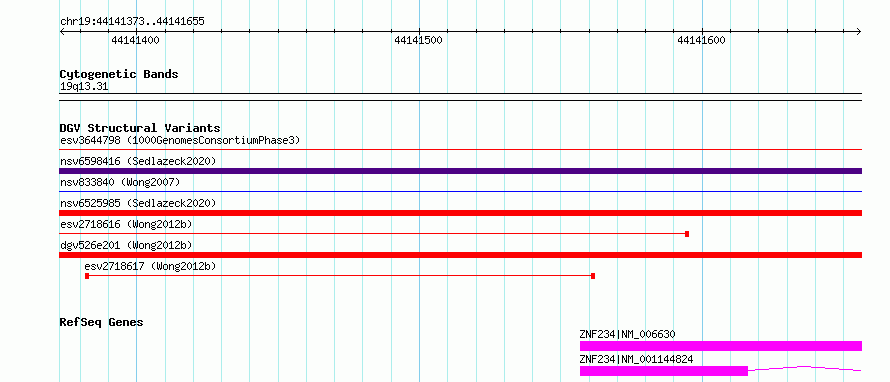
Task: Open the DGV Structural Variants track title
Action: [x=140, y=128]
